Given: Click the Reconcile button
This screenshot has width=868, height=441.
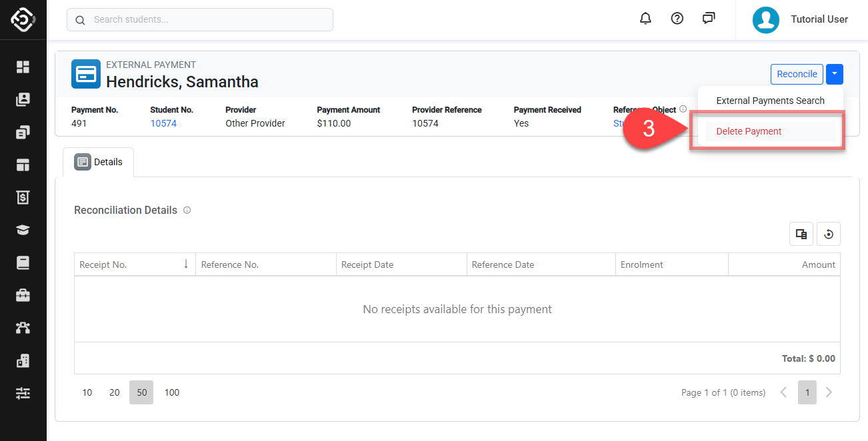Looking at the screenshot, I should [x=797, y=74].
